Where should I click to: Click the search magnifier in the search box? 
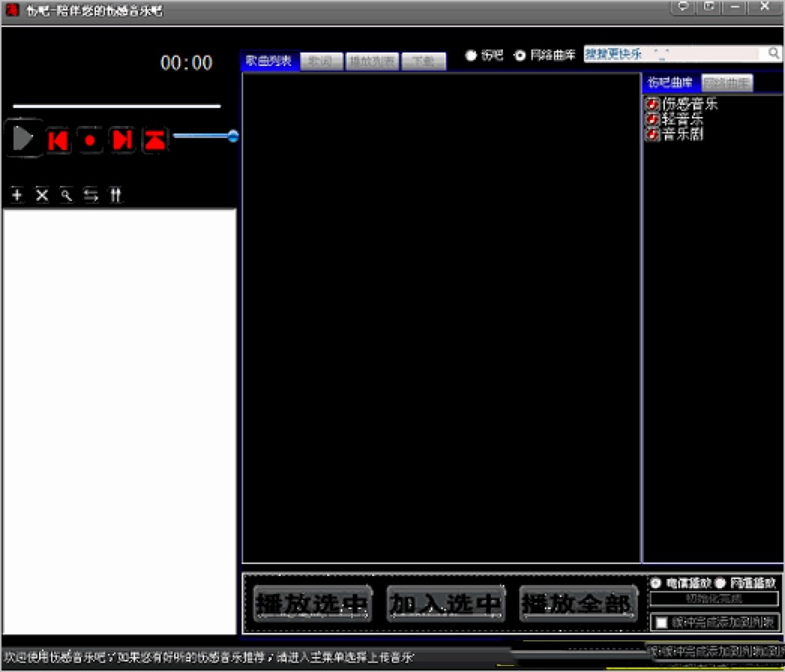click(774, 53)
